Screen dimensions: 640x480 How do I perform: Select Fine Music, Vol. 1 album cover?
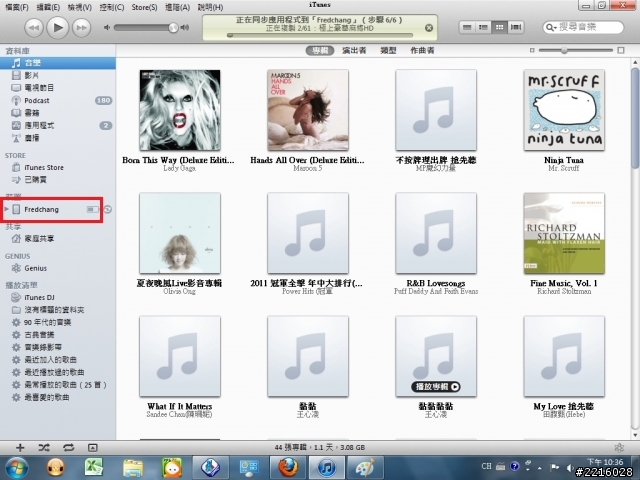click(x=564, y=233)
